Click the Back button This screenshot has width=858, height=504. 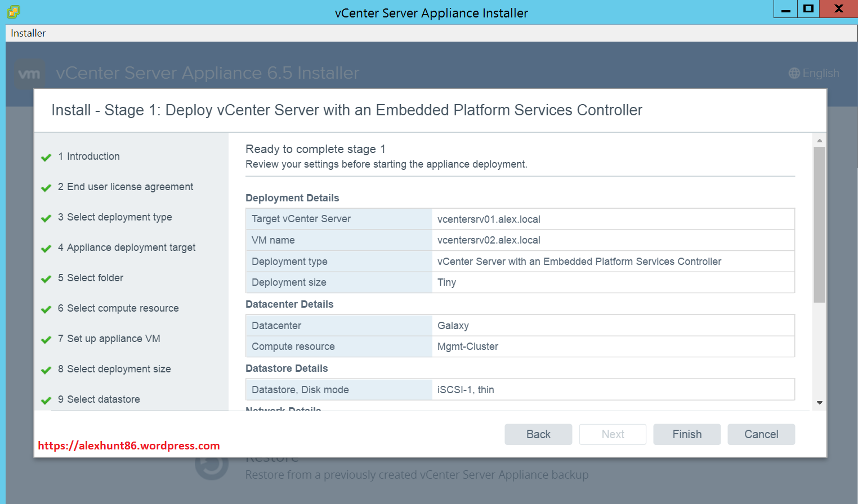click(x=538, y=434)
